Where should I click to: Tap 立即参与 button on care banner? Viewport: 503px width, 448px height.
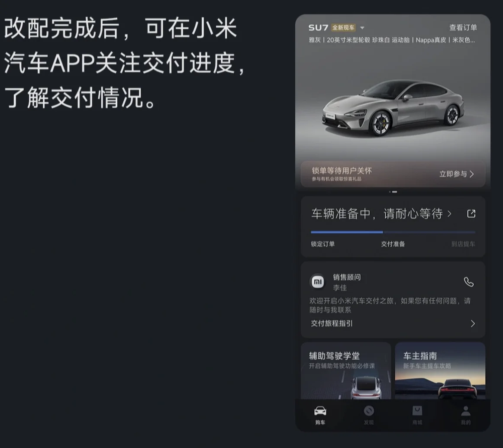pos(457,174)
